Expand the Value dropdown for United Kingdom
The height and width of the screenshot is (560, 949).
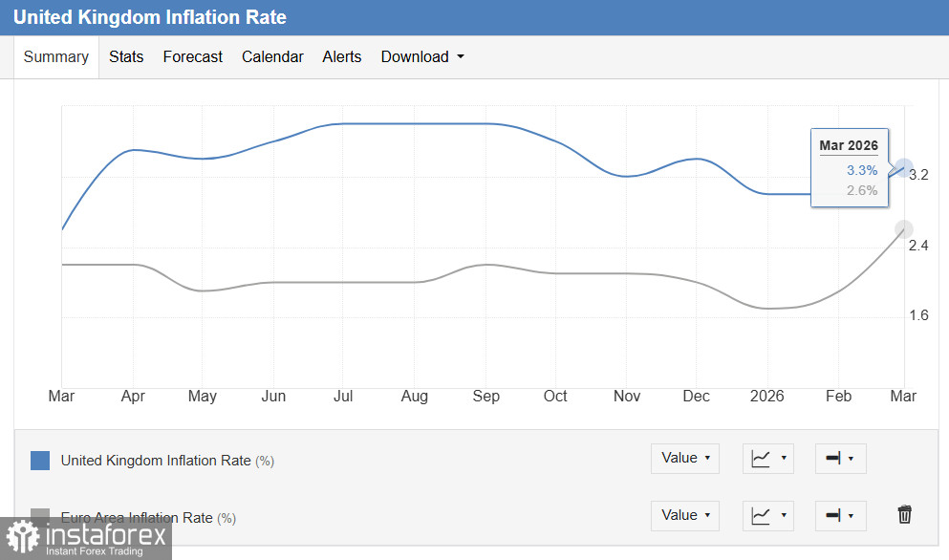click(685, 459)
